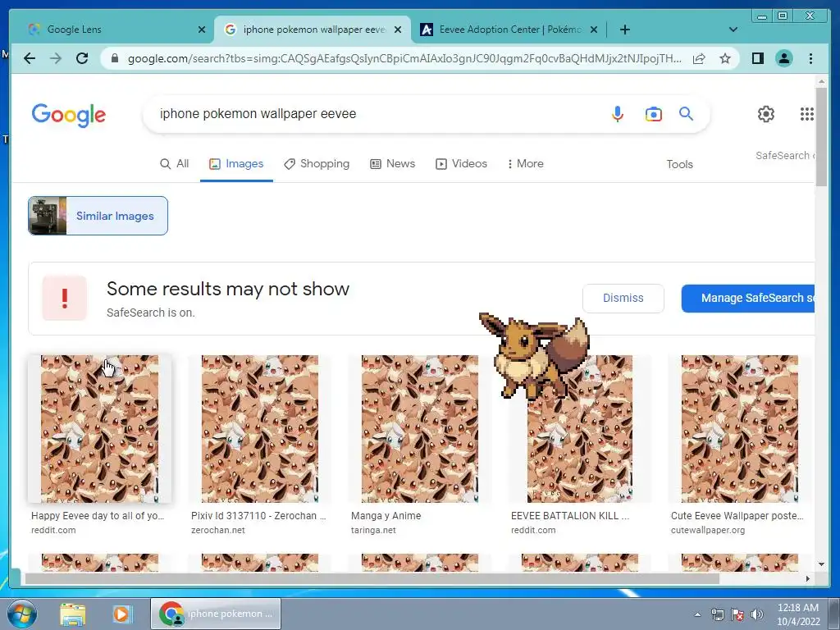Open a new browser tab

pyautogui.click(x=624, y=30)
